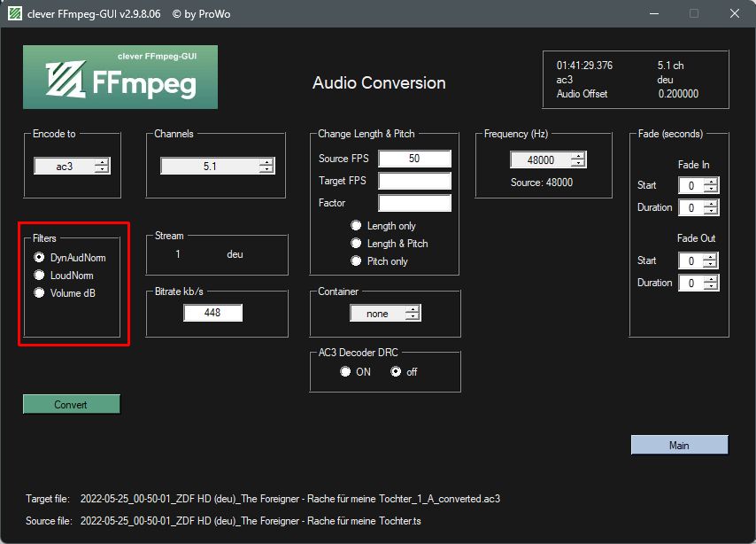
Task: Click the Target FPS field
Action: coord(414,181)
